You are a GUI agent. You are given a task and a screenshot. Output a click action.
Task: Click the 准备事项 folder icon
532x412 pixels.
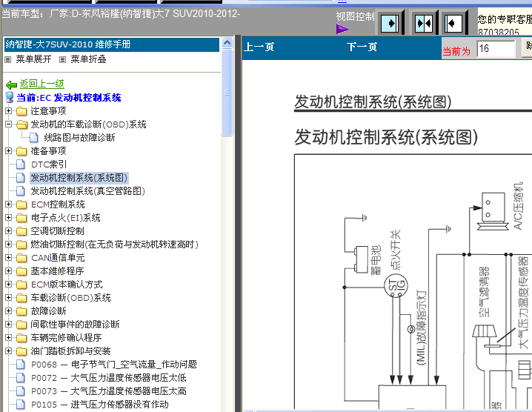(21, 151)
